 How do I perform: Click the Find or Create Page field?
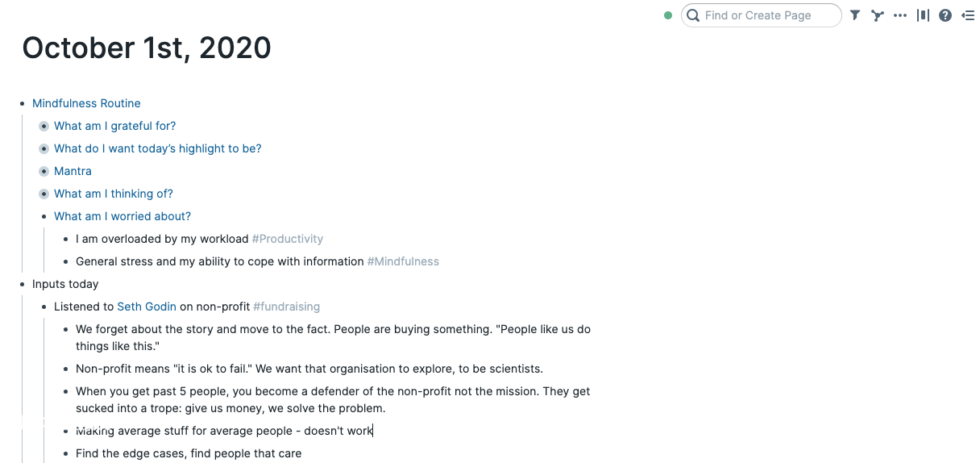[x=762, y=15]
